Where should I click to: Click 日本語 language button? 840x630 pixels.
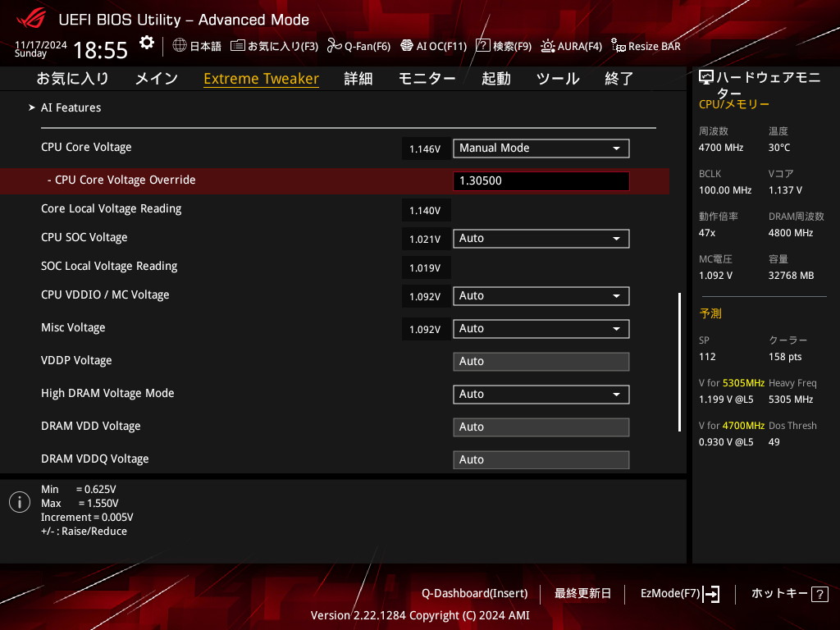206,47
